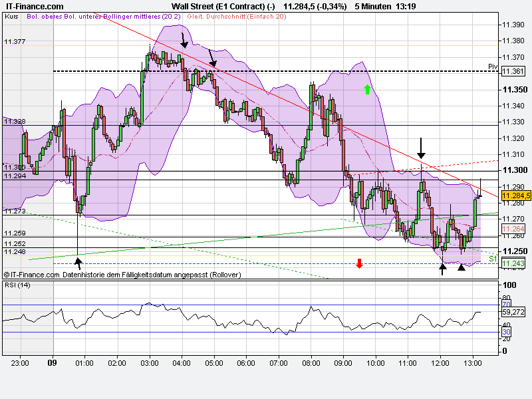Select the green 11.243 price label

512,264
